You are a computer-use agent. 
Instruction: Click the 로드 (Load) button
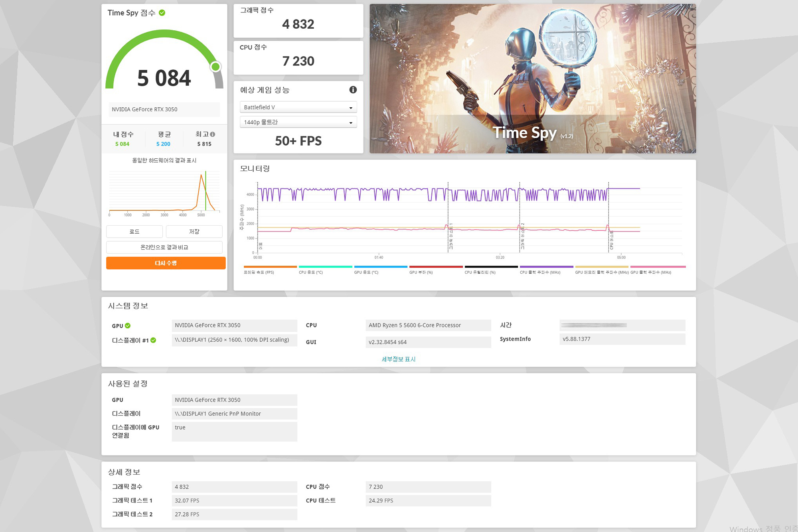tap(134, 231)
